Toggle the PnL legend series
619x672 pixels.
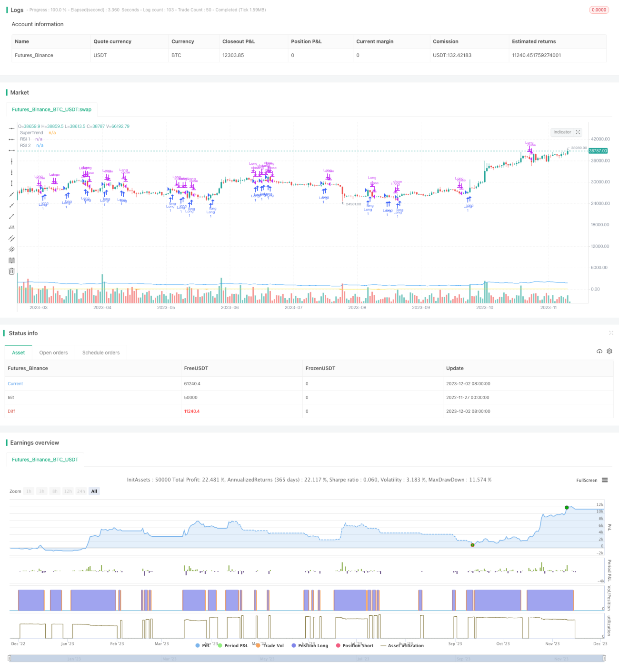(203, 646)
